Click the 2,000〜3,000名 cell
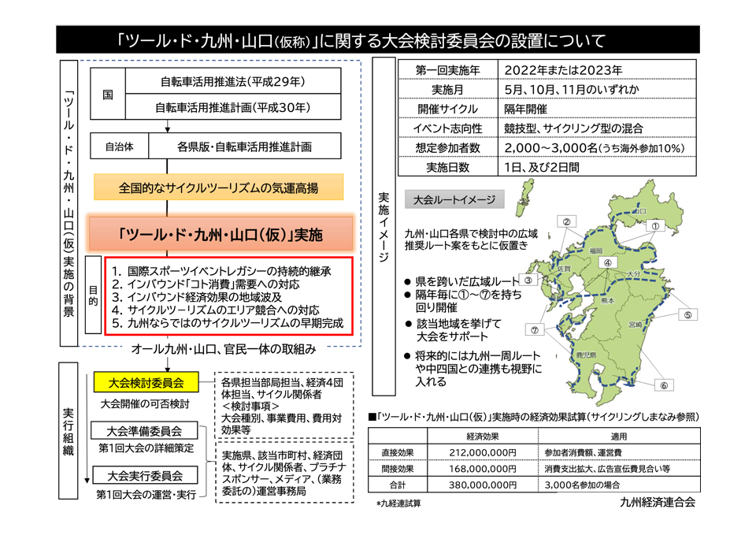756x535 pixels. click(597, 147)
